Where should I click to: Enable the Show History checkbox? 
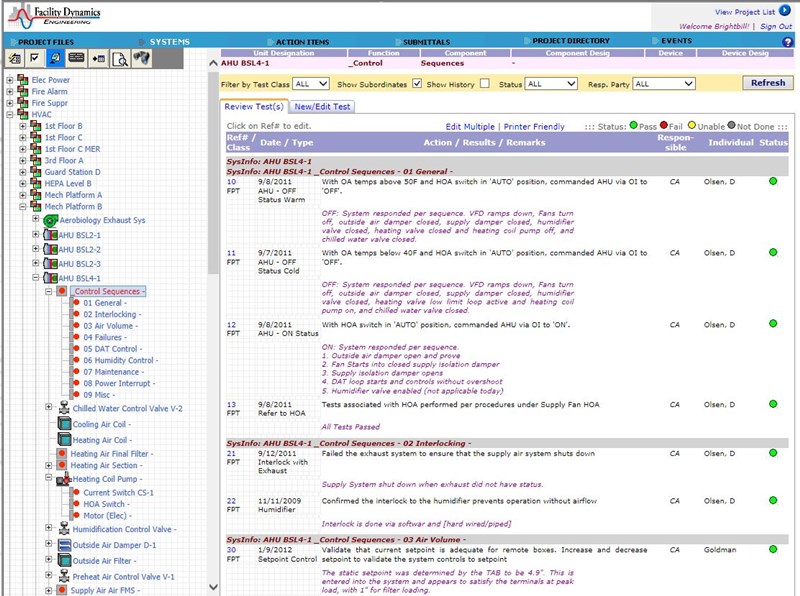485,84
